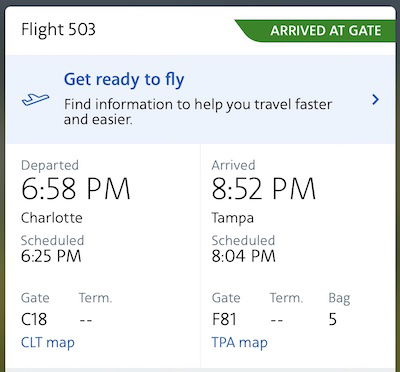Screen dimensions: 400x372
Task: Click the 8:52 PM arrived time
Action: (264, 189)
